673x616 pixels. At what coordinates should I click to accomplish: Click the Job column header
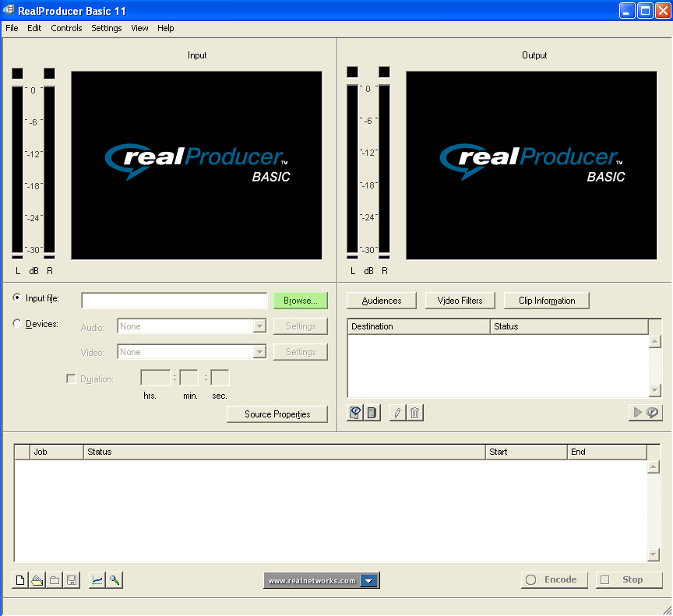coord(57,452)
